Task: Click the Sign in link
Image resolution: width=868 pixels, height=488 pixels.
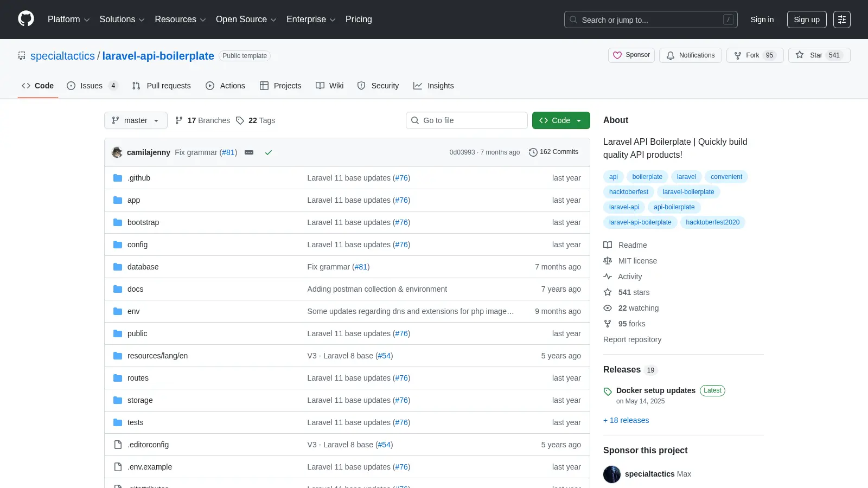Action: click(762, 20)
